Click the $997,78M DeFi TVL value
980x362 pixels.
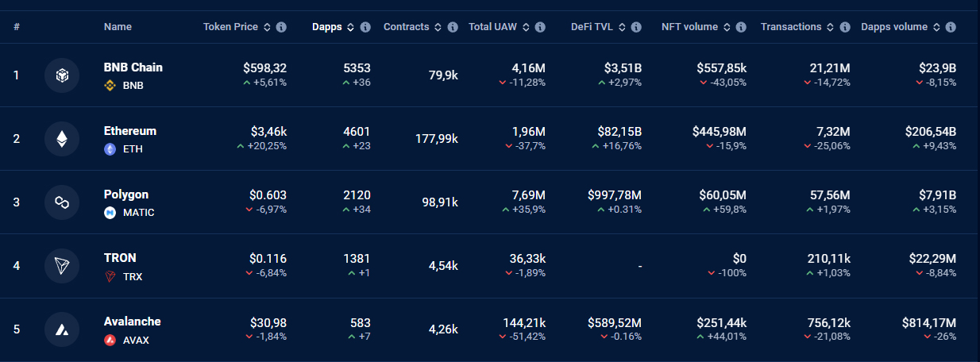click(615, 195)
